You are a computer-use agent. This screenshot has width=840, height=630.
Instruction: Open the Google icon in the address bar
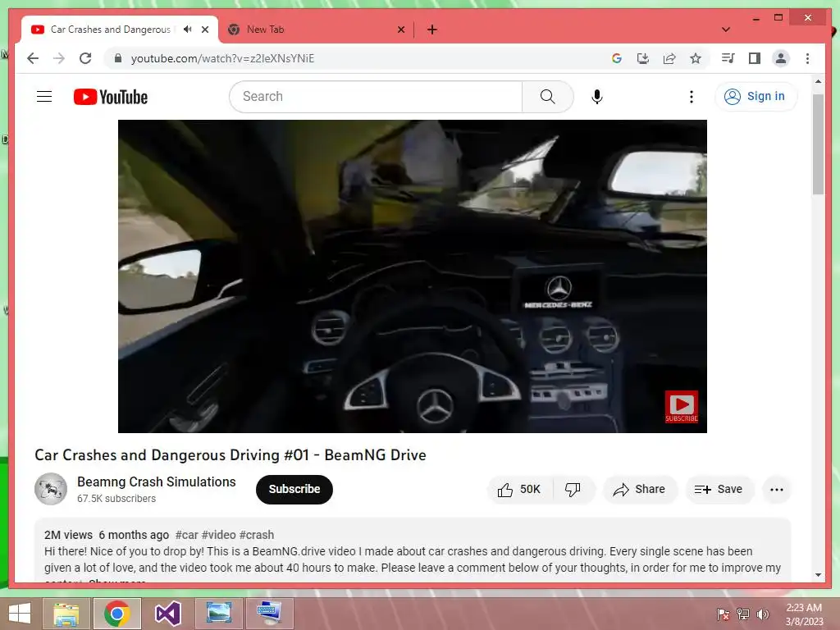[x=617, y=58]
